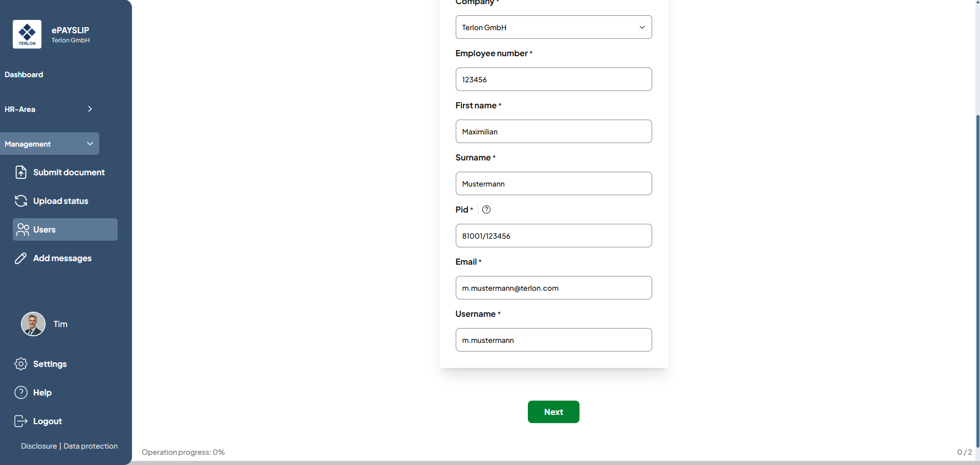Expand the HR-Area menu chevron
The image size is (980, 465).
tap(90, 109)
